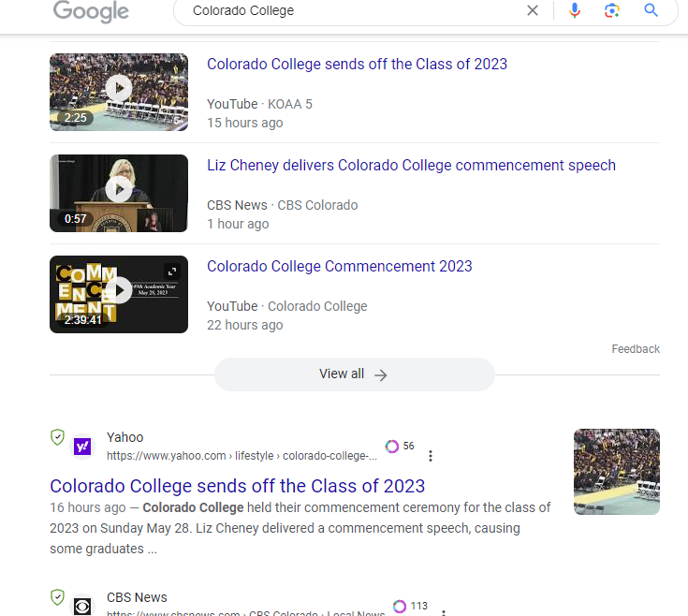The image size is (688, 616).
Task: Start voice search with microphone icon
Action: pyautogui.click(x=575, y=10)
